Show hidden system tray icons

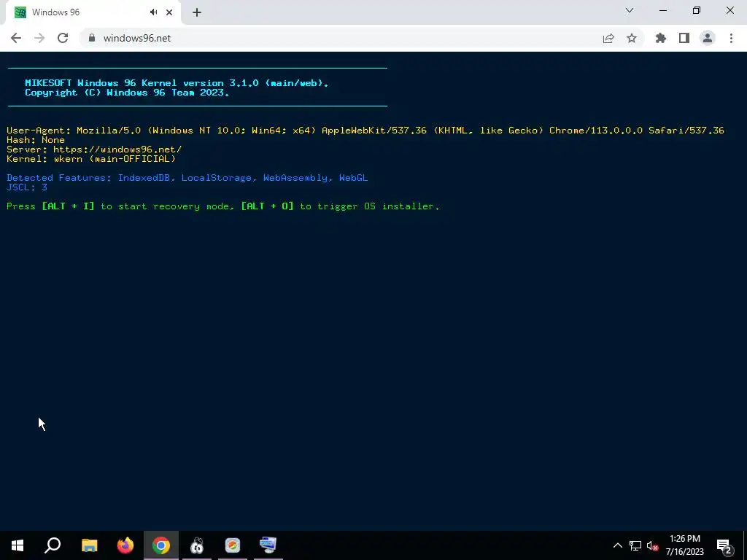click(617, 545)
